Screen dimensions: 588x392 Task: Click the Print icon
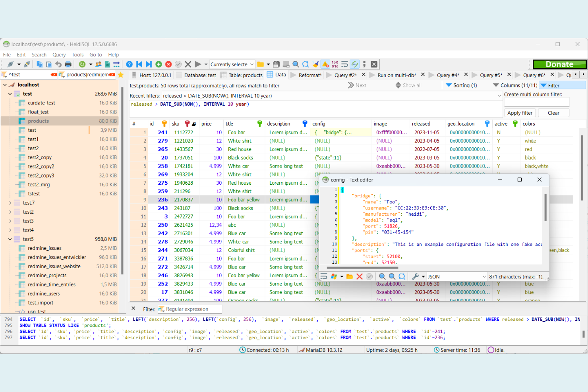pos(68,64)
